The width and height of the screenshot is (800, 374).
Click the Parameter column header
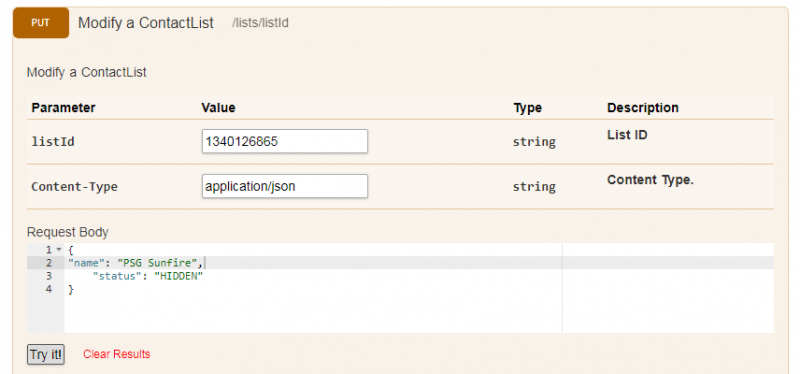click(x=63, y=108)
